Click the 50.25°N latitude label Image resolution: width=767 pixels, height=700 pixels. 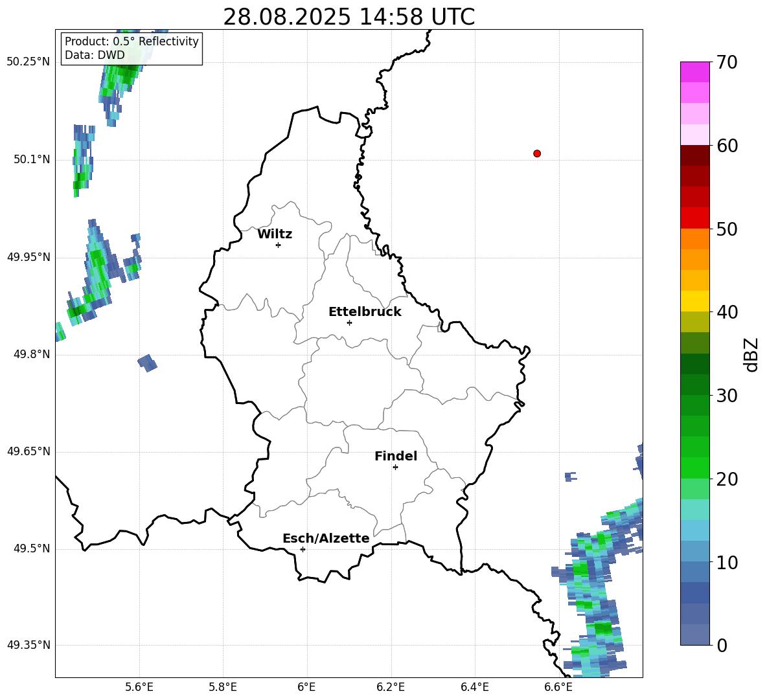coord(29,62)
